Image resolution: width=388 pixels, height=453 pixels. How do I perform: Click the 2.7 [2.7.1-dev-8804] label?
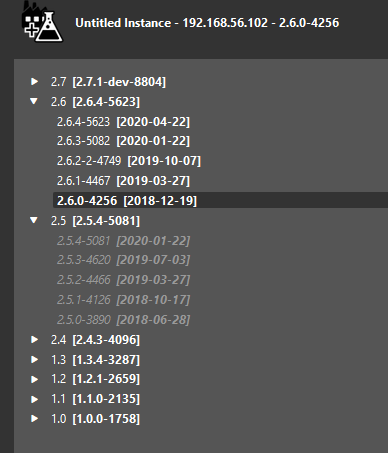108,82
